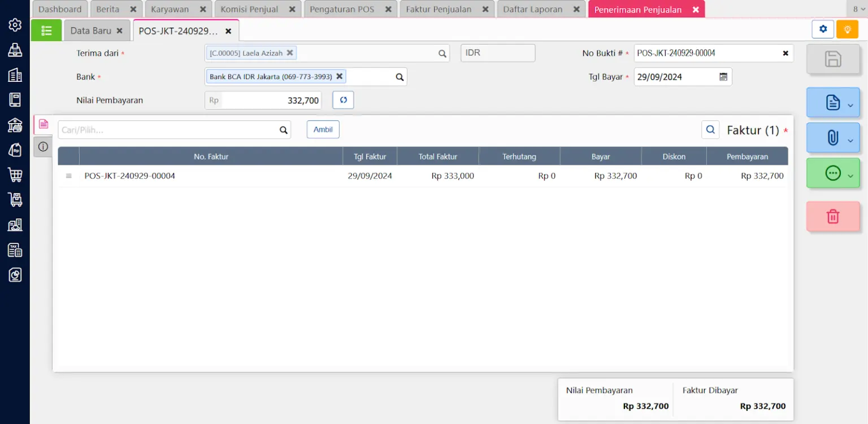
Task: Clear the No Bukti field value
Action: pyautogui.click(x=785, y=53)
